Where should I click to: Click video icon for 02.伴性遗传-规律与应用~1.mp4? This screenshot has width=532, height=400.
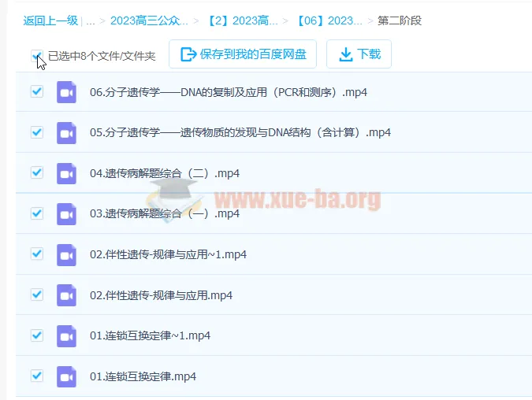tap(66, 254)
